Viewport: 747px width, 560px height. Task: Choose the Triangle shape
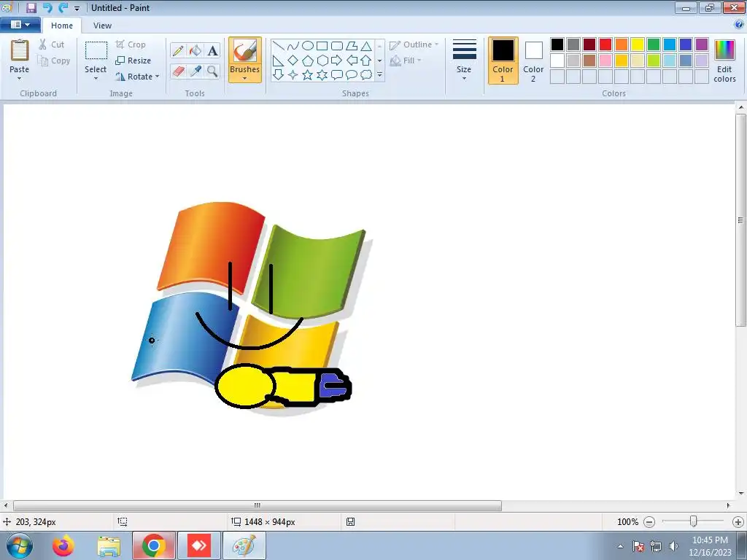point(366,46)
